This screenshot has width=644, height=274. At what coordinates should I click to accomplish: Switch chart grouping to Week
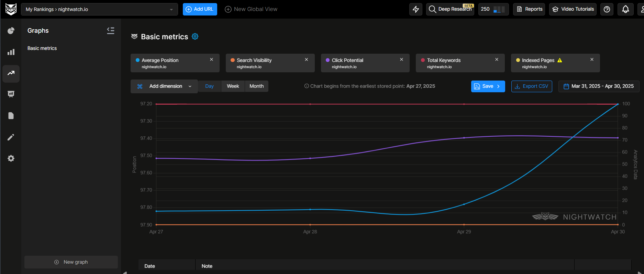pos(233,86)
